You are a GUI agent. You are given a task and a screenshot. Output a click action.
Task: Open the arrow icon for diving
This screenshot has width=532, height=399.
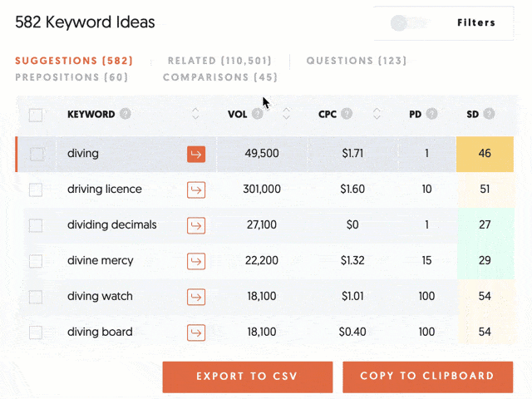pyautogui.click(x=196, y=155)
